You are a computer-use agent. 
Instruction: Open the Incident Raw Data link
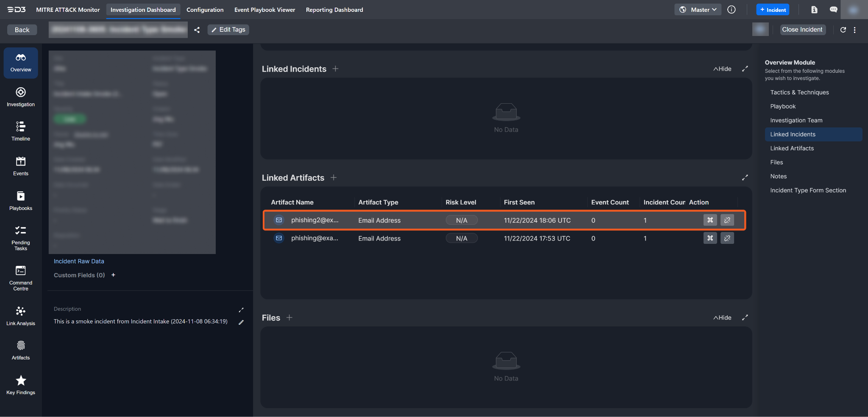79,261
